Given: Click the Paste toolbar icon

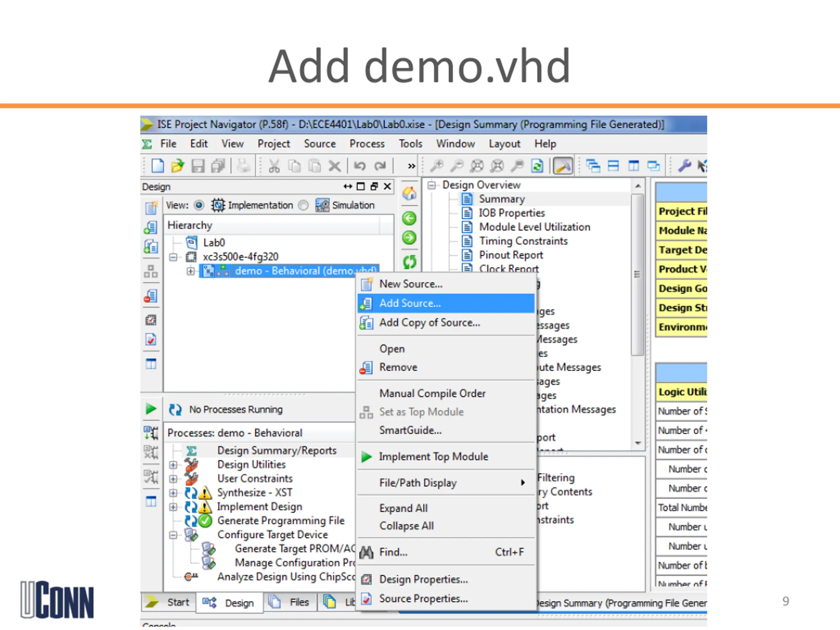Looking at the screenshot, I should [x=314, y=166].
